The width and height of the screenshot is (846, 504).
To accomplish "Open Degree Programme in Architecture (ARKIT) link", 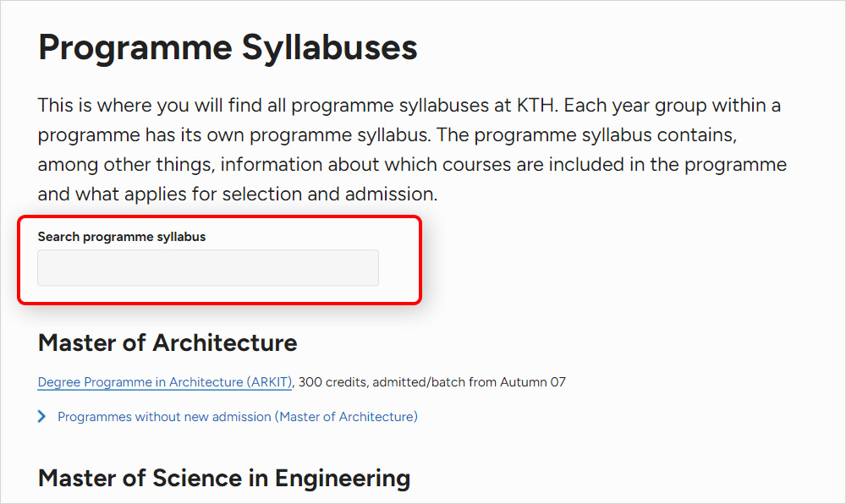I will tap(165, 382).
